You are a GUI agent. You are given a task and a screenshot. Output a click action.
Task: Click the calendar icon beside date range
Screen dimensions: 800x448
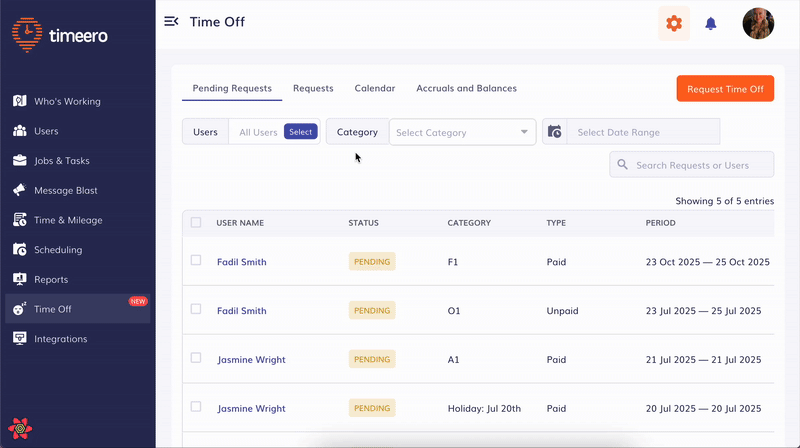(555, 132)
